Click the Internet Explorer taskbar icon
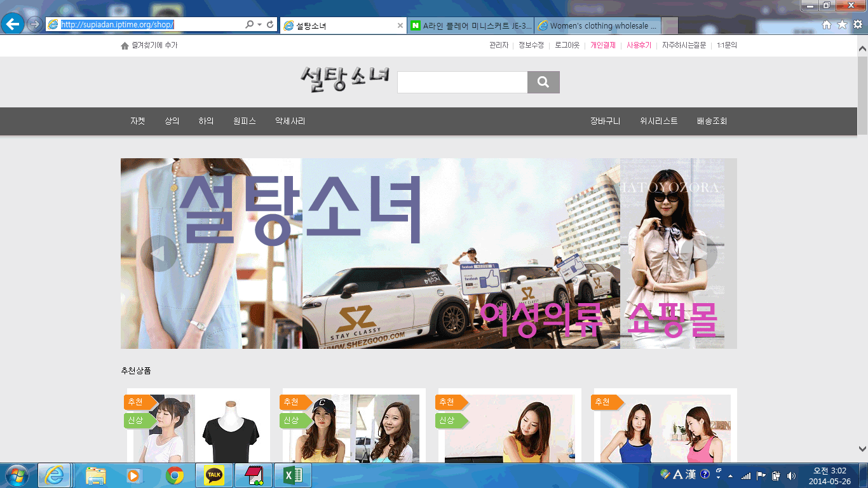This screenshot has height=488, width=868. (x=55, y=475)
